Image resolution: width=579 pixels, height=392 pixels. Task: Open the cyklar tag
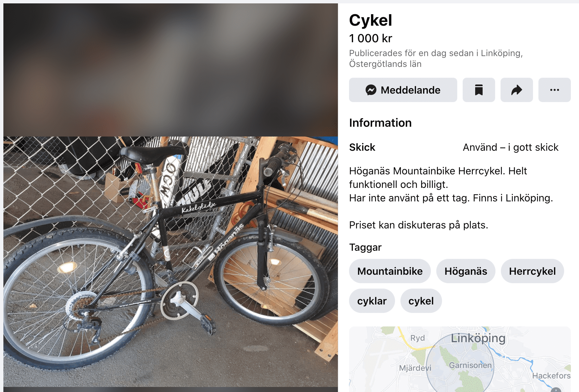[x=372, y=301]
